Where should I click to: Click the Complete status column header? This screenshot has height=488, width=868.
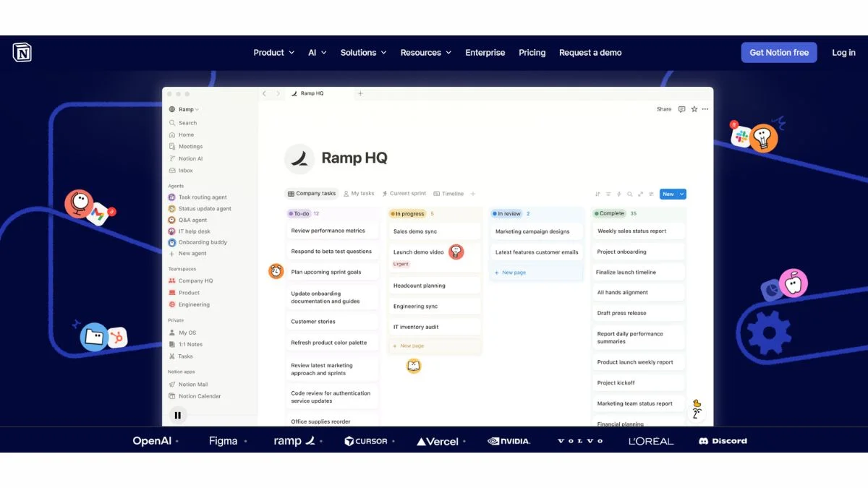(x=608, y=213)
